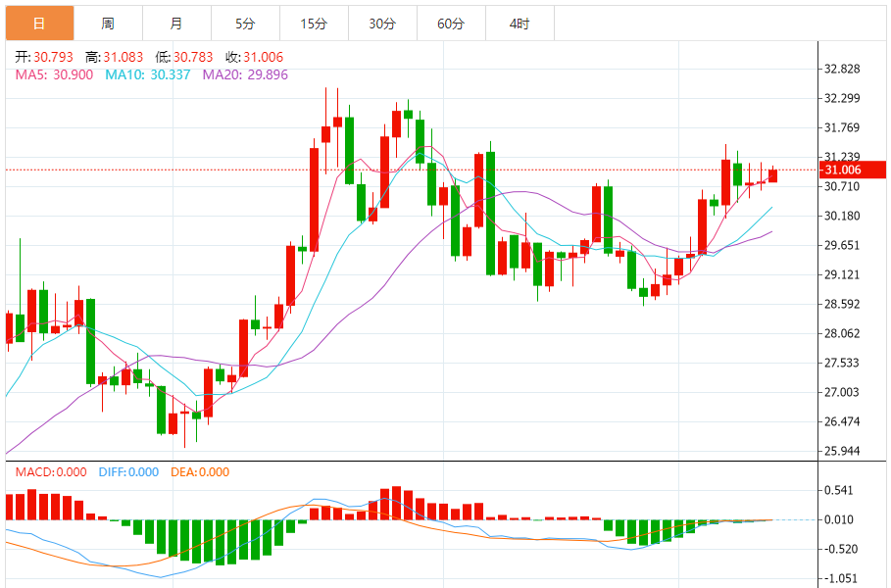The image size is (891, 588).
Task: Switch to the 月 monthly tab
Action: [x=176, y=24]
